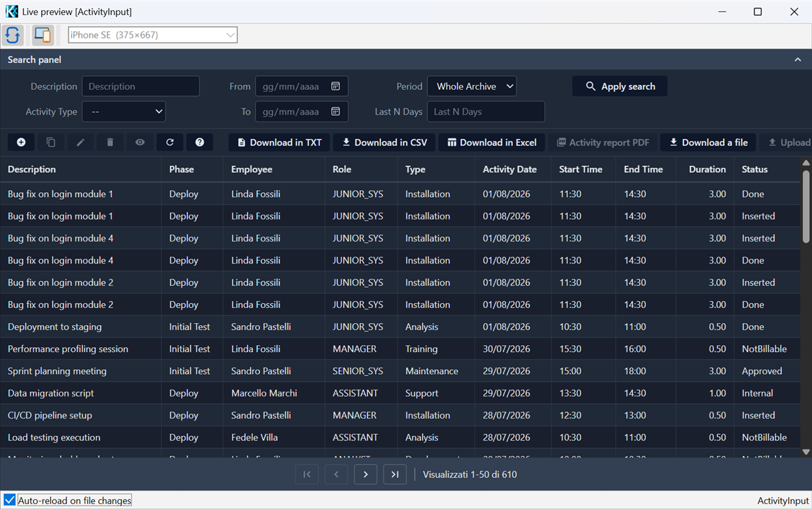Click Download in CSV
Image resolution: width=812 pixels, height=509 pixels.
[384, 143]
